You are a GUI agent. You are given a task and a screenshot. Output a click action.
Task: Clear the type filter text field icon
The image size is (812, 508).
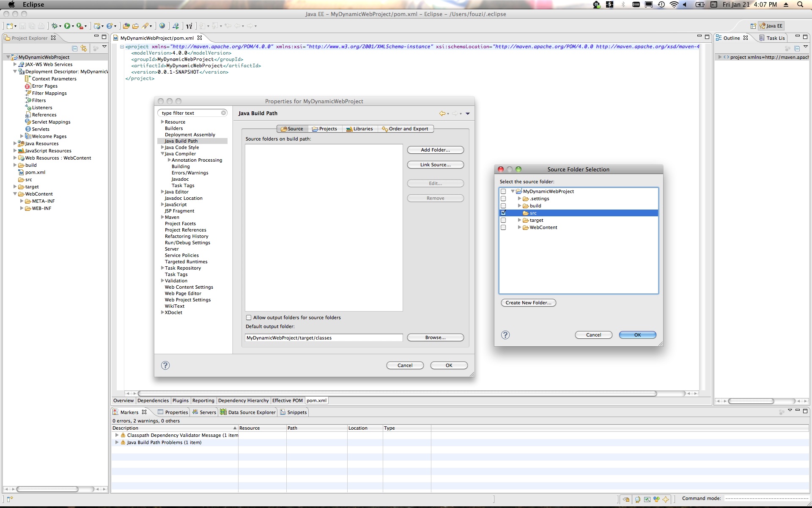coord(223,113)
